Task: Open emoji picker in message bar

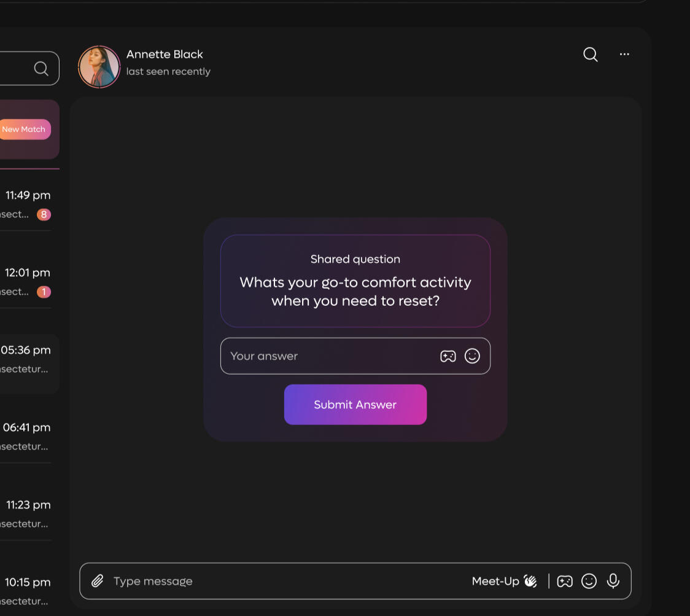Action: (589, 581)
